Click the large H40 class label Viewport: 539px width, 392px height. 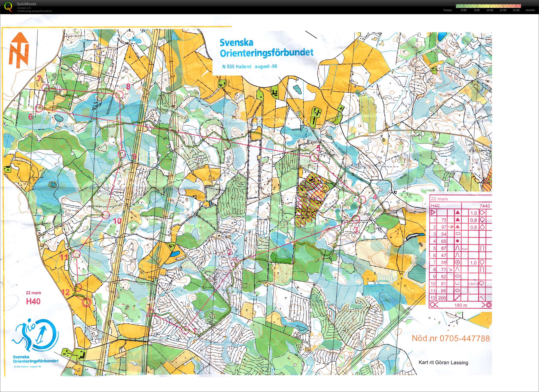(x=33, y=302)
